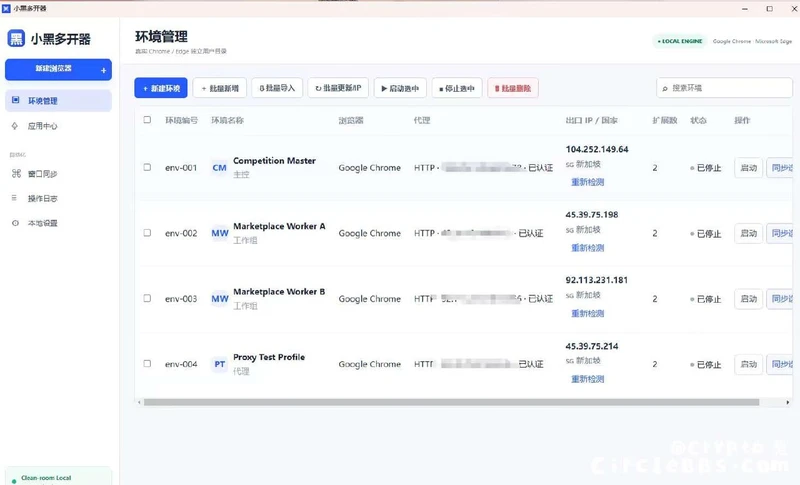Click the 应用中心 sidebar icon
800x485 pixels.
click(15, 125)
